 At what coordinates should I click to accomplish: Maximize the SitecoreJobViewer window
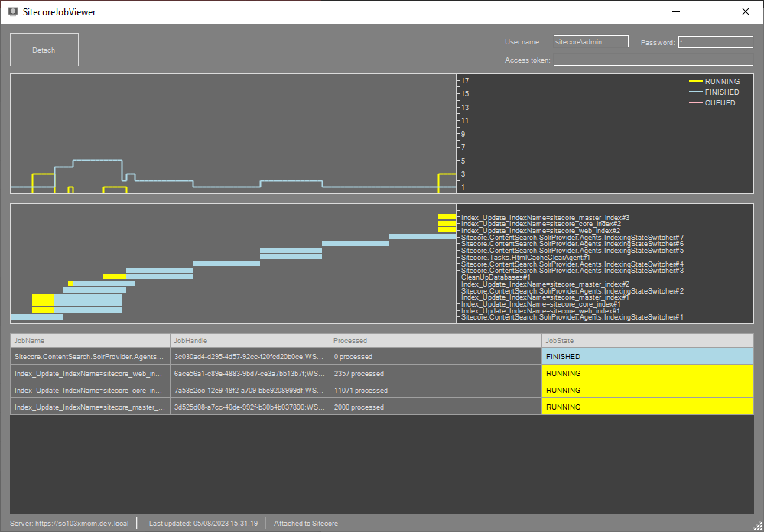click(x=710, y=11)
